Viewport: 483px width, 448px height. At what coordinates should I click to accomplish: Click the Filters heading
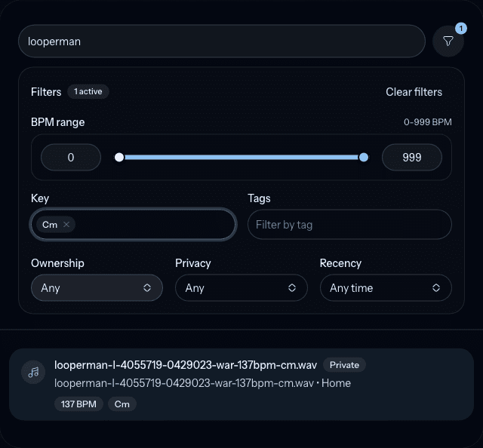coord(46,92)
